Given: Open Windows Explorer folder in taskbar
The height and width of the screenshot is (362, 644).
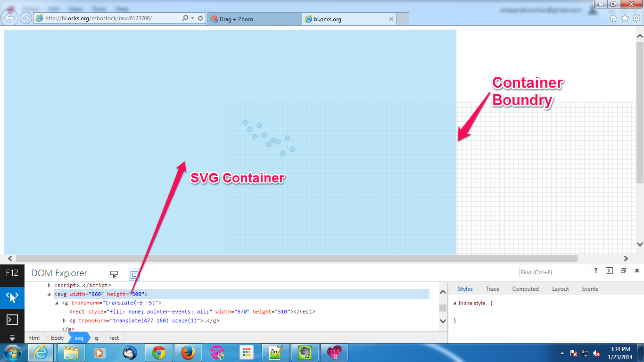Looking at the screenshot, I should 71,353.
